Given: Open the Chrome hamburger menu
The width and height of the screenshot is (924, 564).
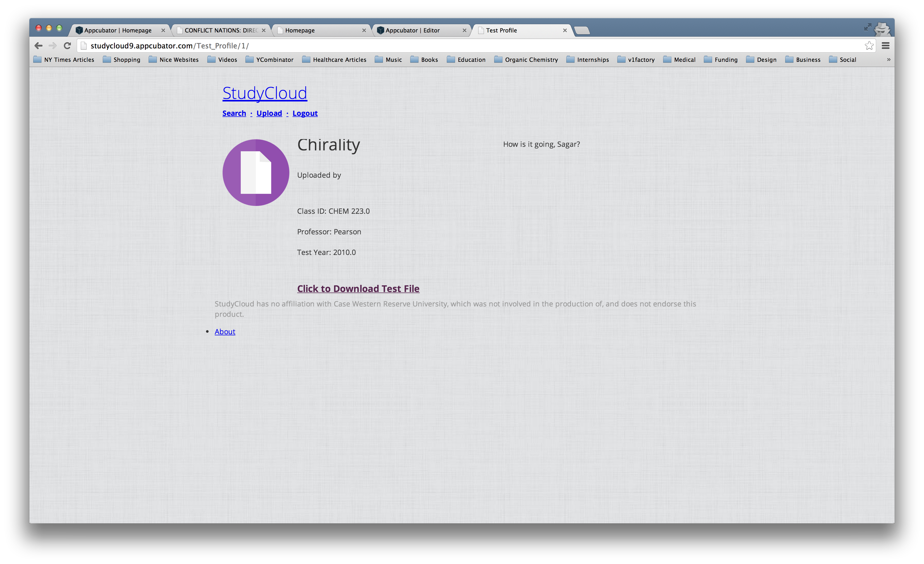Looking at the screenshot, I should click(x=885, y=46).
